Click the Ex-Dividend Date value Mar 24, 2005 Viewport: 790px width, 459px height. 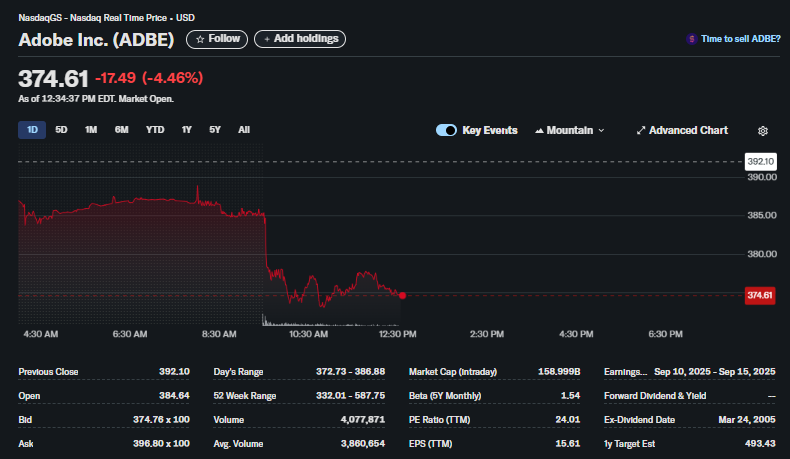[747, 420]
